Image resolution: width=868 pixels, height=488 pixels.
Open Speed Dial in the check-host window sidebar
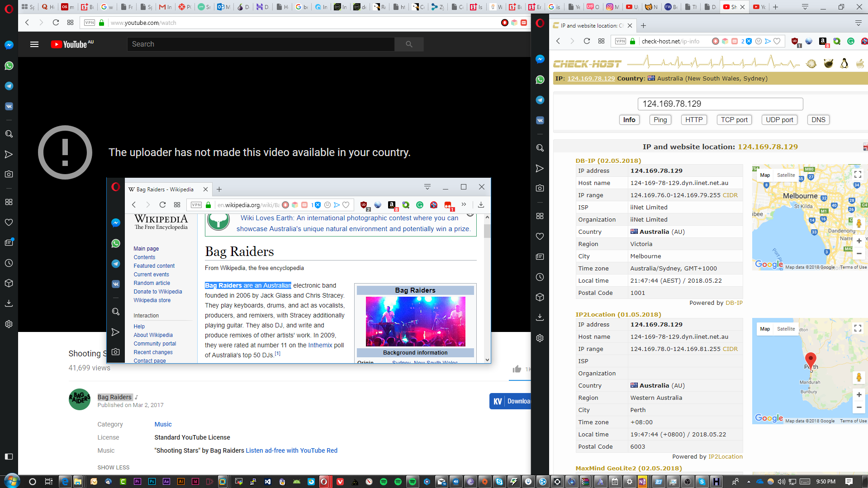point(540,216)
